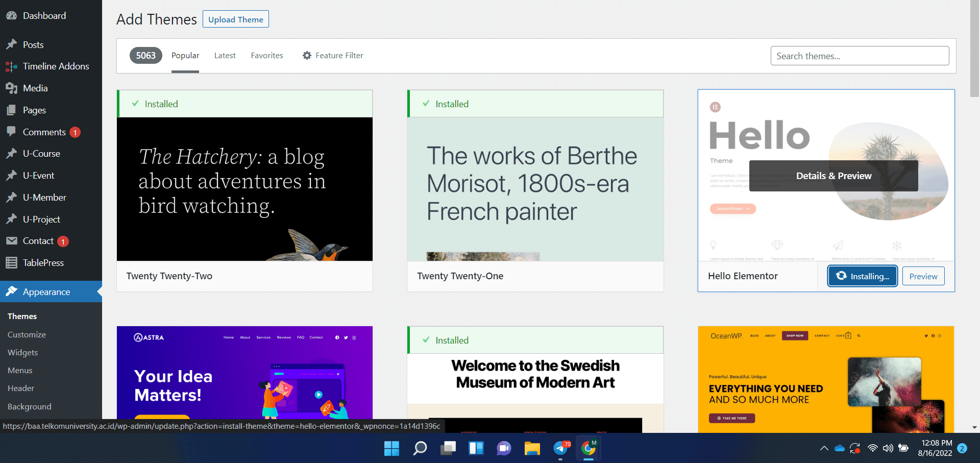Open Task View in taskbar
980x463 pixels.
448,448
